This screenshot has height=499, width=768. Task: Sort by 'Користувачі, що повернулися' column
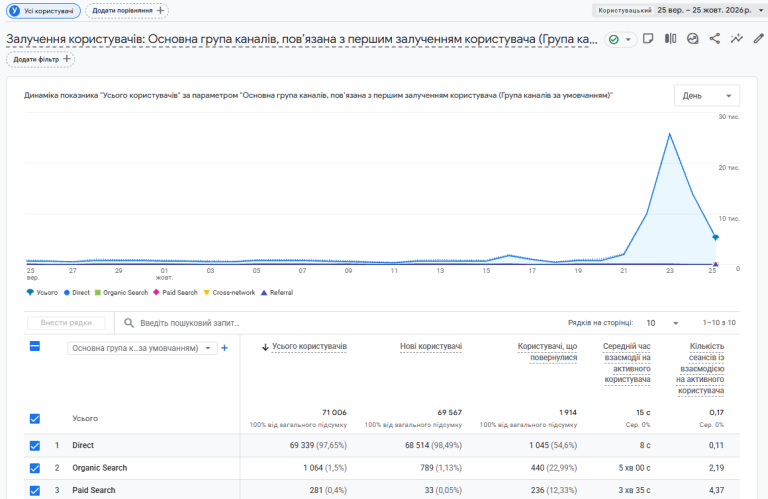click(547, 352)
